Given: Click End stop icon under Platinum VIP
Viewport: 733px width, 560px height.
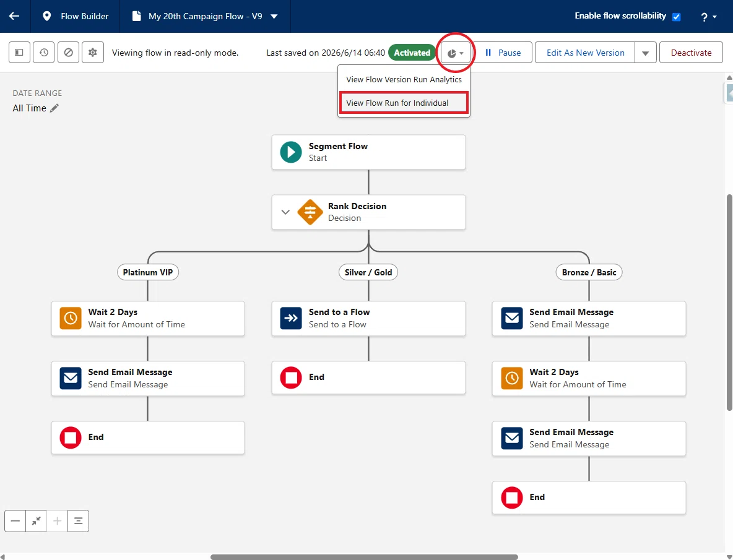Looking at the screenshot, I should click(x=71, y=437).
